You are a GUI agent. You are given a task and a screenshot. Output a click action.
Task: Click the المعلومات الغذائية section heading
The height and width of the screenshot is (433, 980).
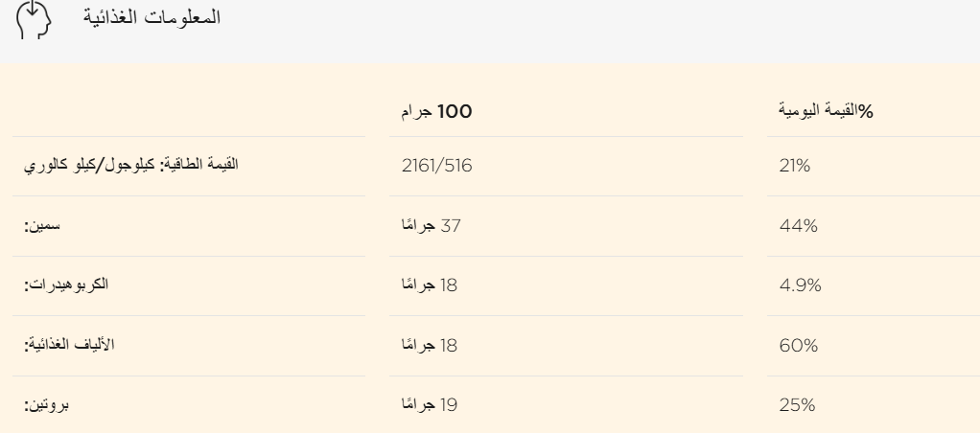(x=142, y=21)
